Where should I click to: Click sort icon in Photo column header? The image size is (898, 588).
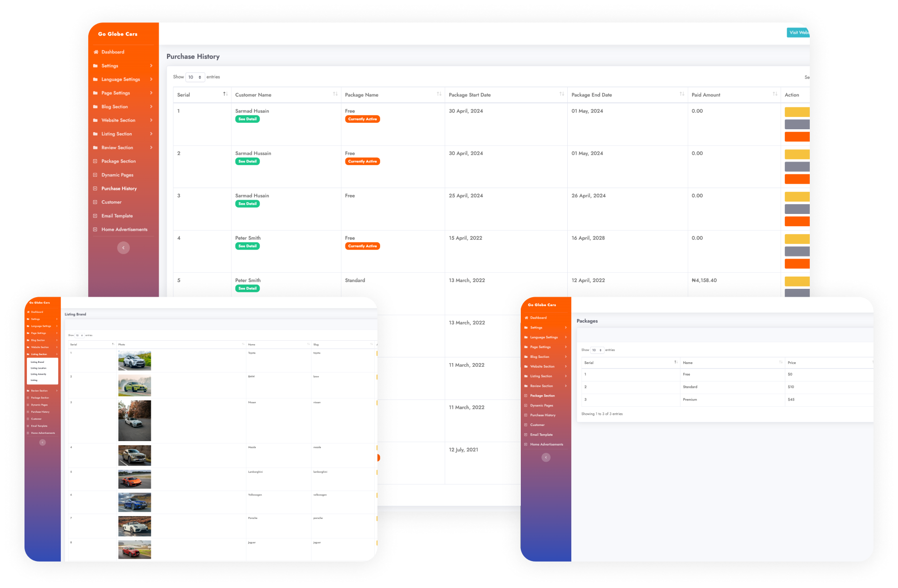[x=243, y=344]
